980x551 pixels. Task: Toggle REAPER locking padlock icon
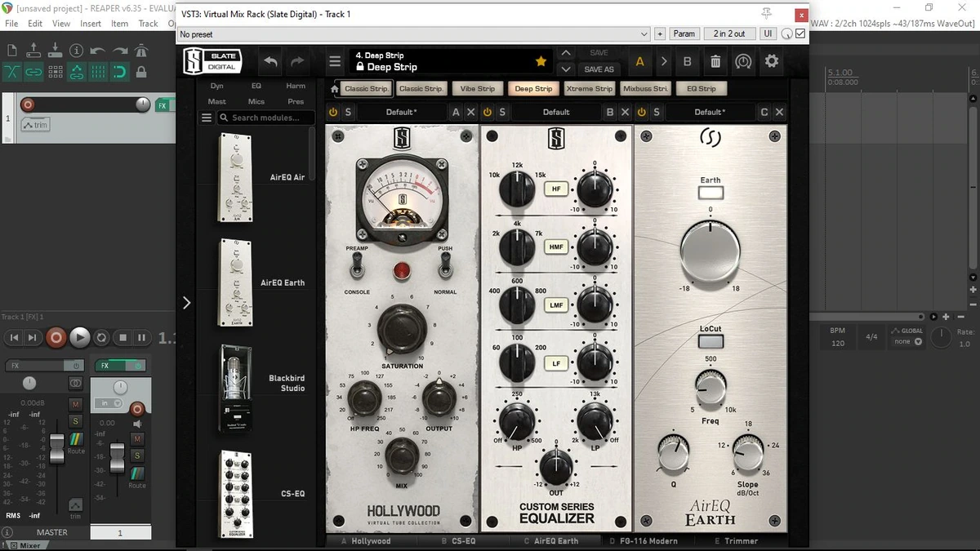pyautogui.click(x=141, y=72)
